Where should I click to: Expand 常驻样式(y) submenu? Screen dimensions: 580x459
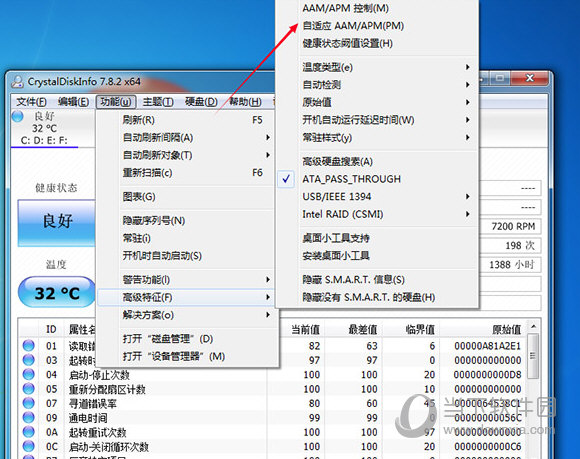point(377,138)
